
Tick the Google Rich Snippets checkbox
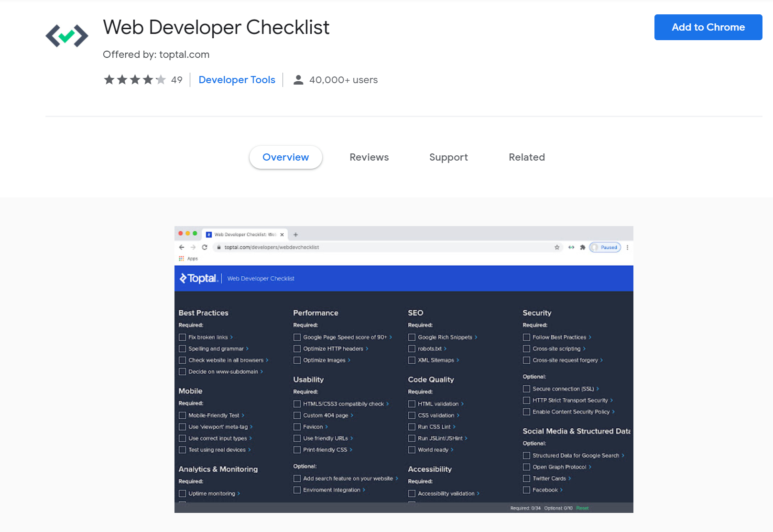coord(412,337)
